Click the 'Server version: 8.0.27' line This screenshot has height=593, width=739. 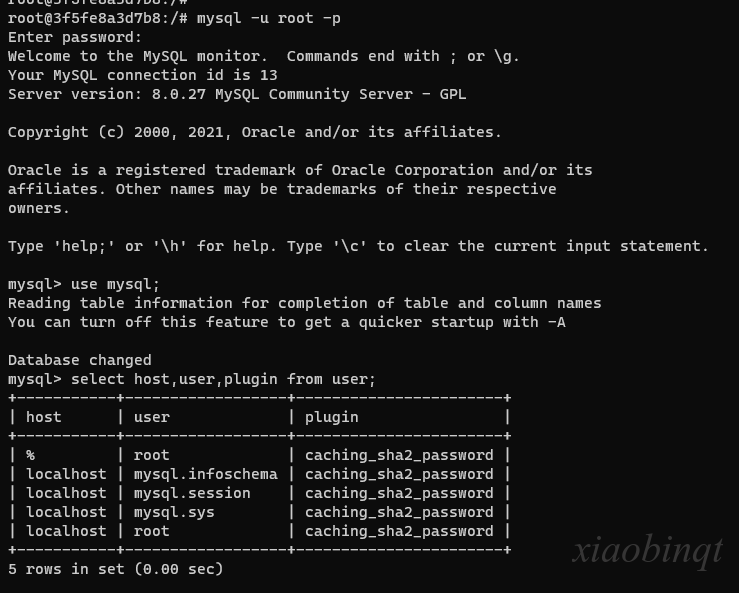(x=237, y=94)
